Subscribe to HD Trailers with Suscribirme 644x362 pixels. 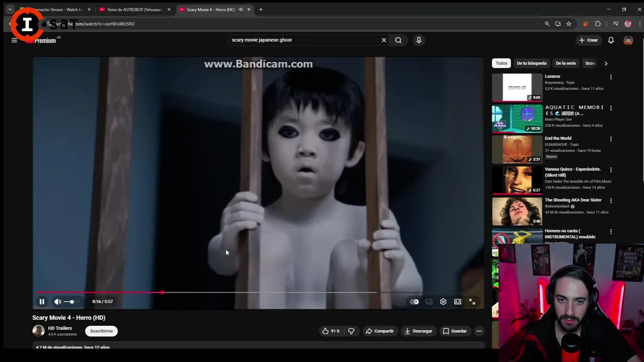pyautogui.click(x=101, y=331)
